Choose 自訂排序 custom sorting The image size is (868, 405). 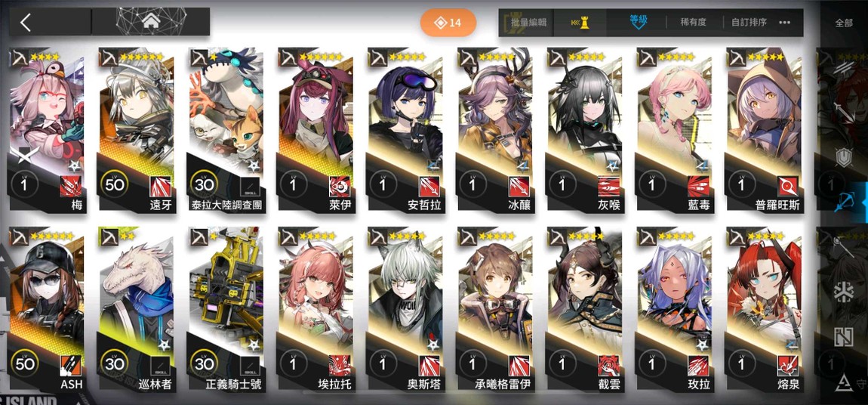pyautogui.click(x=749, y=23)
